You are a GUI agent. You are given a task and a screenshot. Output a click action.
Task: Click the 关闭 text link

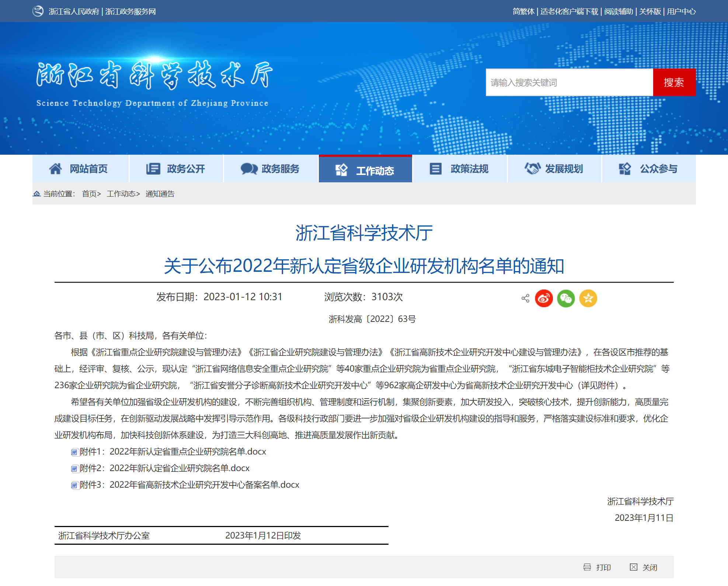[650, 568]
